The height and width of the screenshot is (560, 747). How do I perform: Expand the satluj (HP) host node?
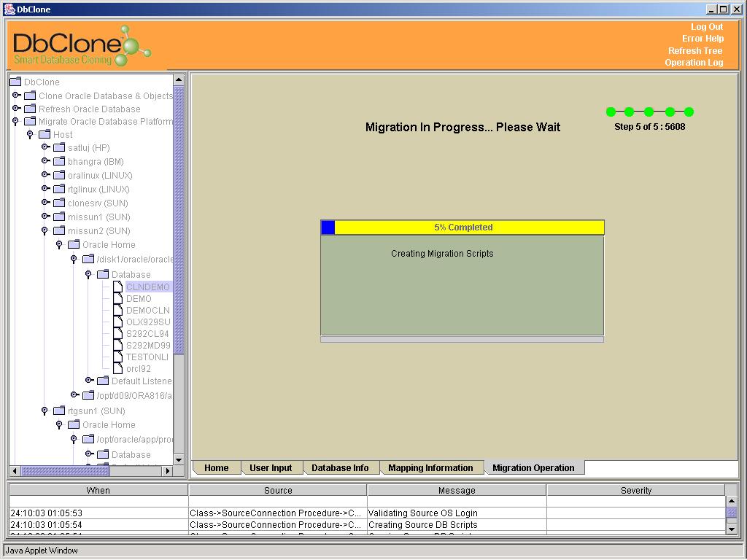click(46, 147)
